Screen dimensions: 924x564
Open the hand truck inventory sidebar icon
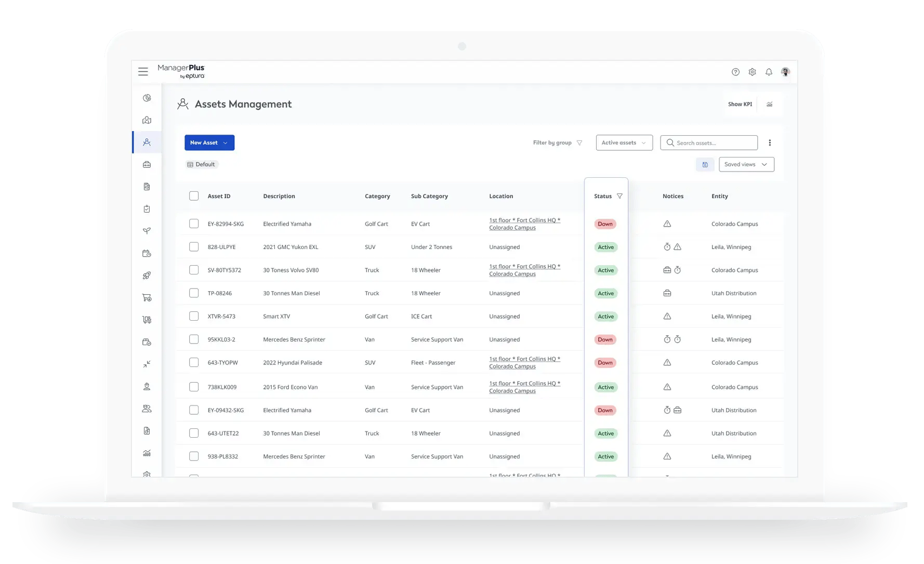click(147, 320)
